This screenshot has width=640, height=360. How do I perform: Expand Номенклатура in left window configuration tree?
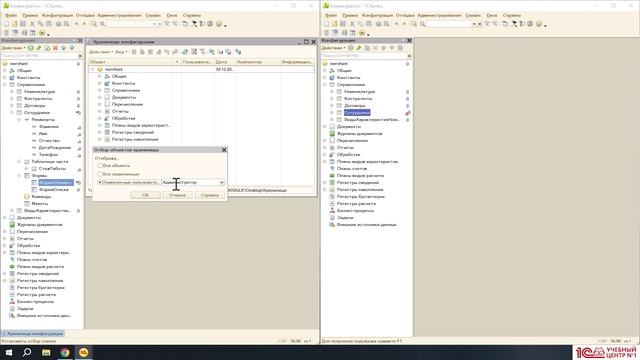pyautogui.click(x=12, y=92)
